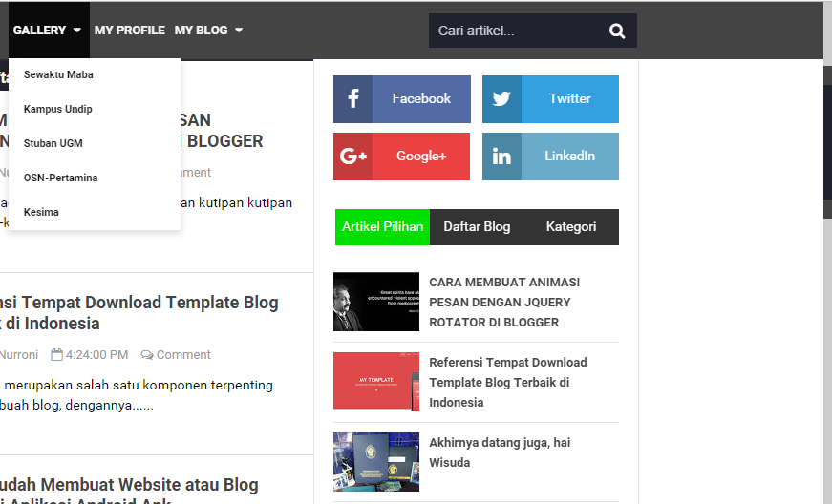Viewport: 832px width, 504px height.
Task: Click the Nurroni author link
Action: coord(19,354)
